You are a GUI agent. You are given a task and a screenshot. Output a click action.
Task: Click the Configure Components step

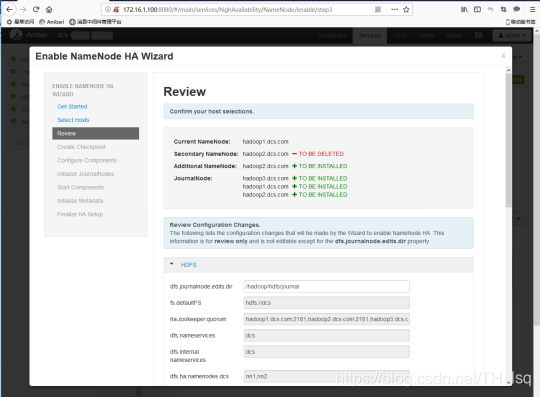87,160
